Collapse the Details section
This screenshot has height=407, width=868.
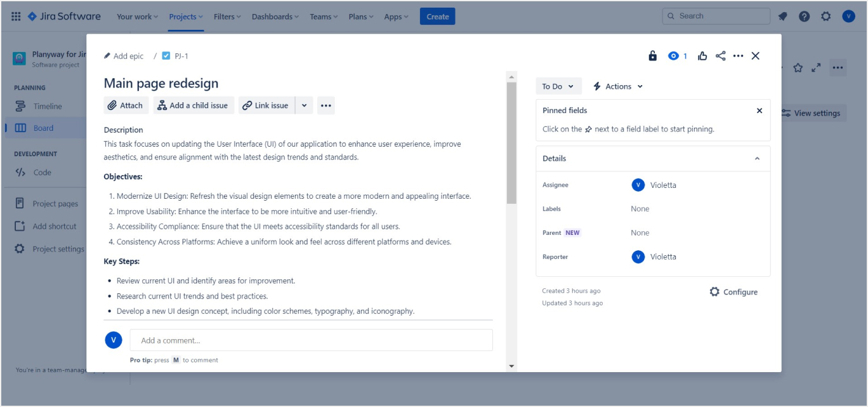point(757,159)
